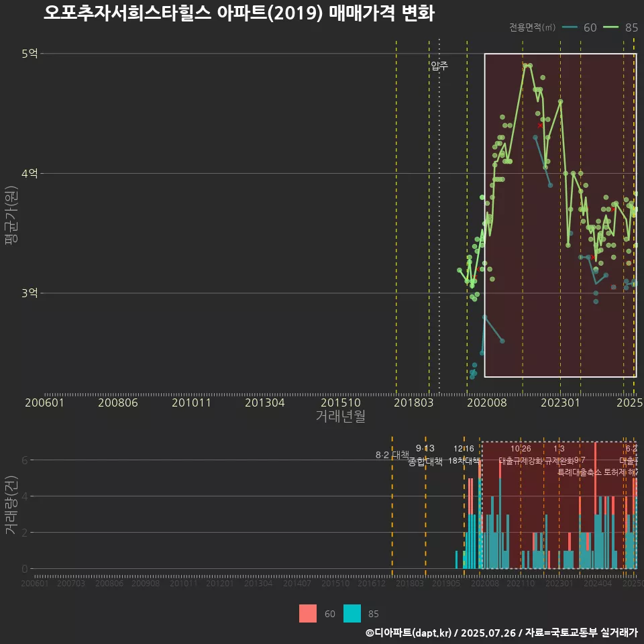Screen dimensions: 644x644
Task: Click 201510 on the price chart x-axis
Action: [x=341, y=402]
